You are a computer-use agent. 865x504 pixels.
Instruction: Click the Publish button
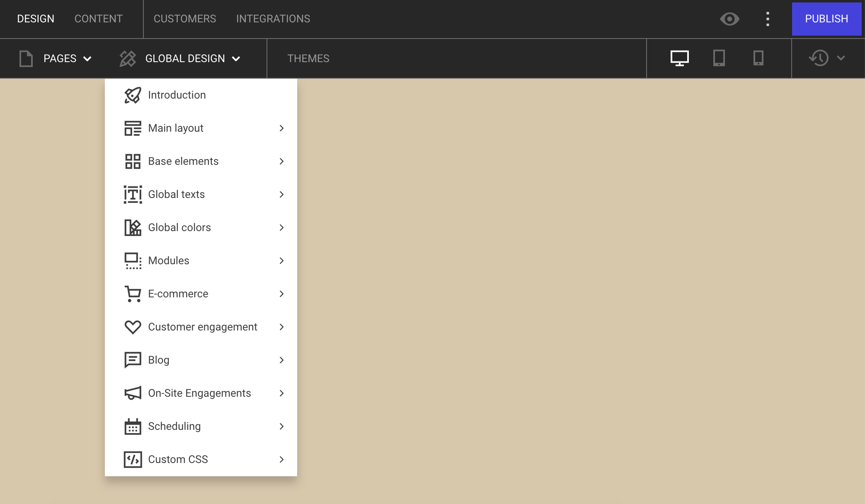(x=826, y=19)
